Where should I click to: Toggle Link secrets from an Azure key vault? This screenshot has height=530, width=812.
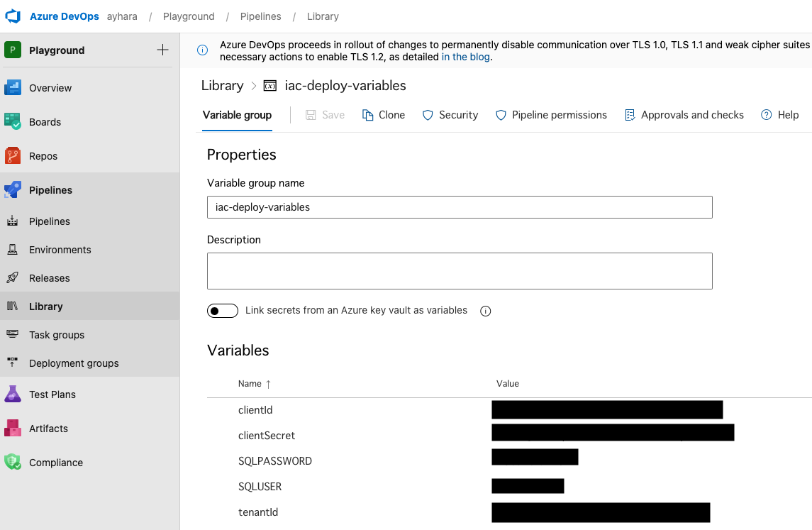pyautogui.click(x=223, y=311)
